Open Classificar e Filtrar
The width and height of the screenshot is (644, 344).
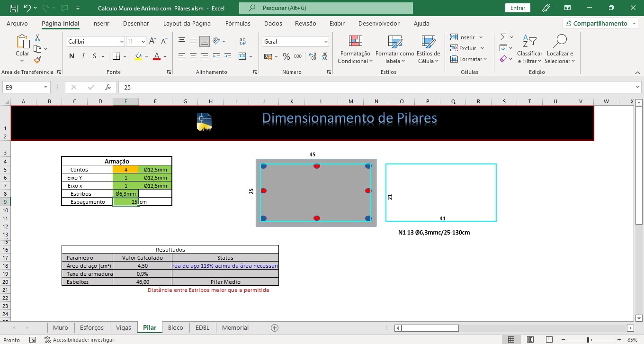coord(529,49)
